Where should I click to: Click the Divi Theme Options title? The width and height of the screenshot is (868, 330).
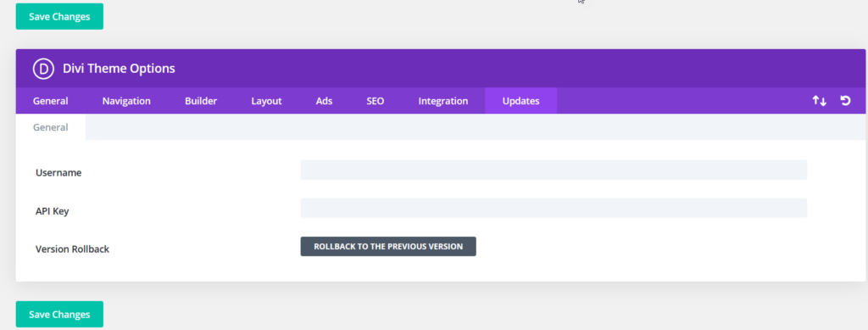119,69
